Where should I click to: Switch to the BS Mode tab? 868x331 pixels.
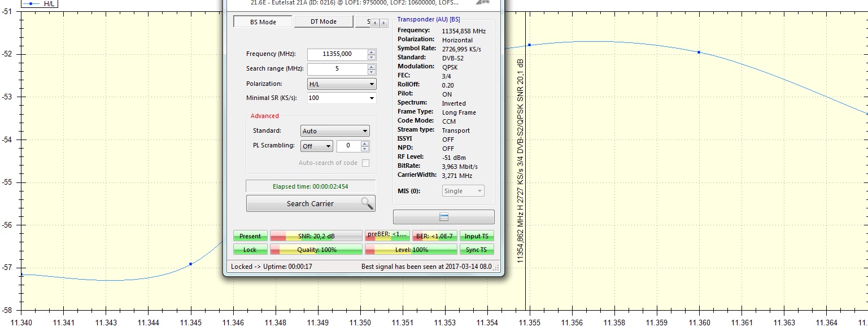click(x=263, y=22)
